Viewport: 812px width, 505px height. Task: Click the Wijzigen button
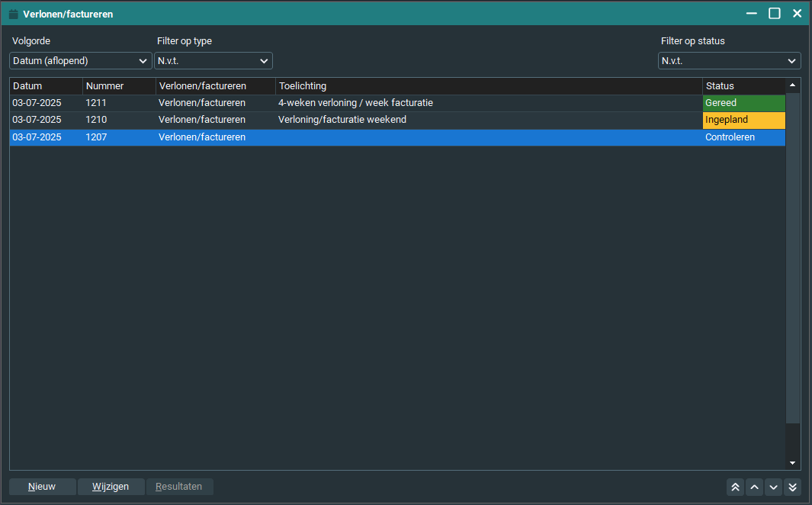(x=111, y=487)
